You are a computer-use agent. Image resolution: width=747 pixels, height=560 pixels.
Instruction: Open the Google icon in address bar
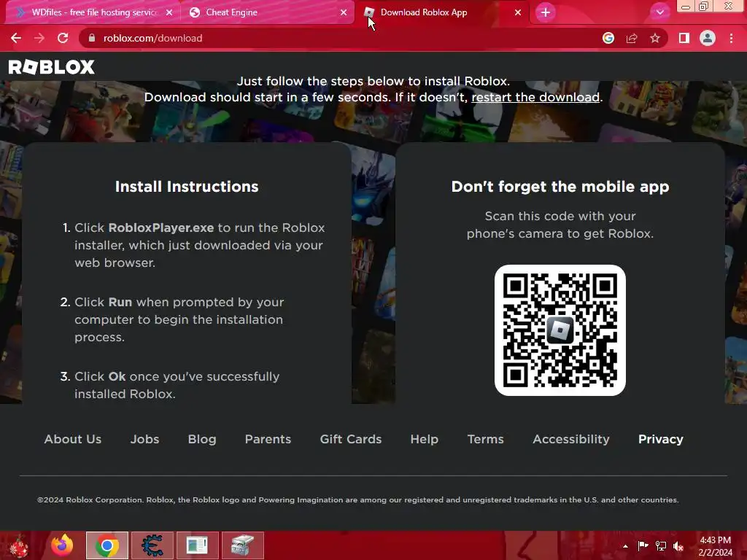pos(608,38)
